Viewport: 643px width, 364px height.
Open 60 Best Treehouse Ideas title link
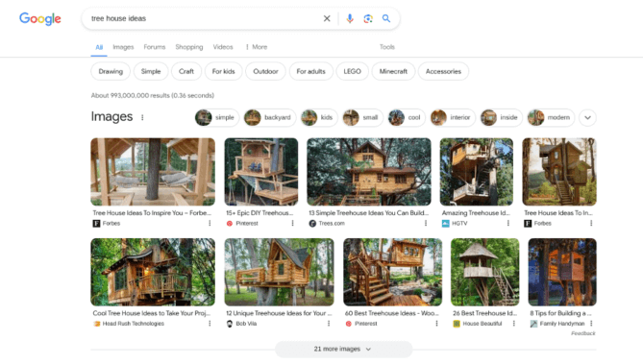391,313
